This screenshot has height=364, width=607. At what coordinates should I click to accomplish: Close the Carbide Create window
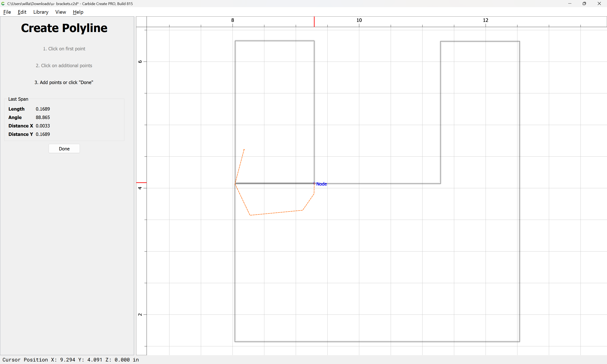[599, 4]
